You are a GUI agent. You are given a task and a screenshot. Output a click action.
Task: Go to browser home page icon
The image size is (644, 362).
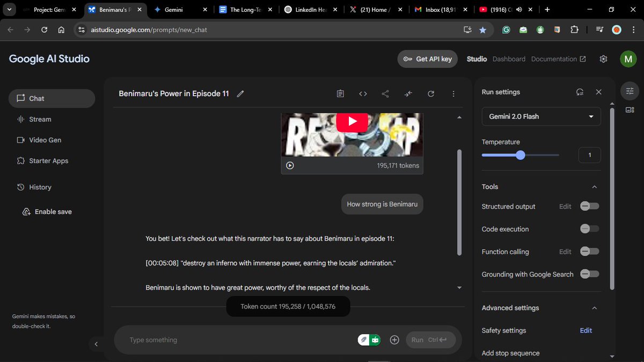coord(61,30)
